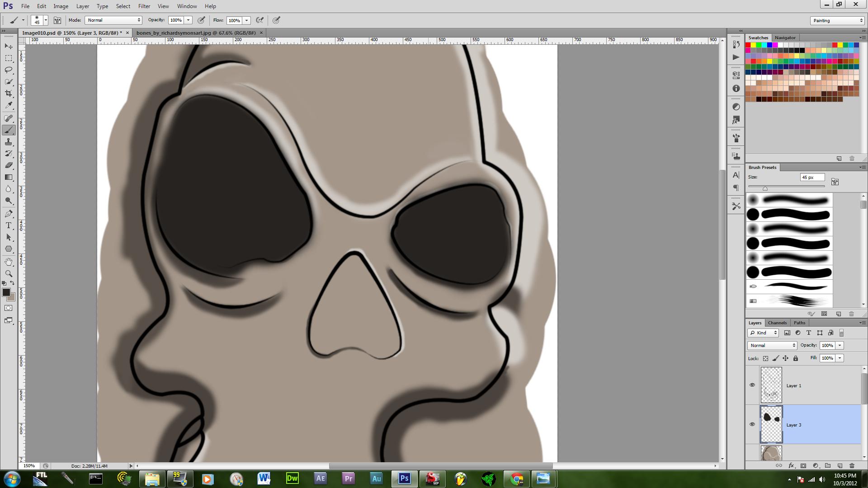Enable airbrush mode
The width and height of the screenshot is (868, 488).
[260, 20]
